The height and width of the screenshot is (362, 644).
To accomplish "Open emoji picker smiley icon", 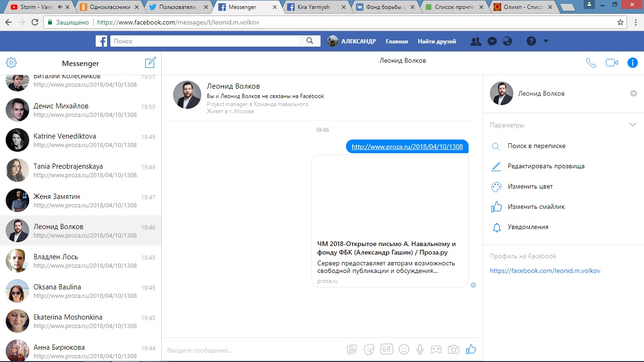I will [x=404, y=349].
